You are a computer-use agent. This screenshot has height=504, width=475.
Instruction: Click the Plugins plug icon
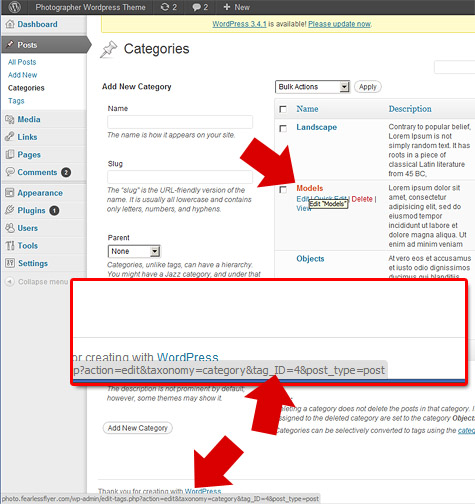pyautogui.click(x=10, y=210)
